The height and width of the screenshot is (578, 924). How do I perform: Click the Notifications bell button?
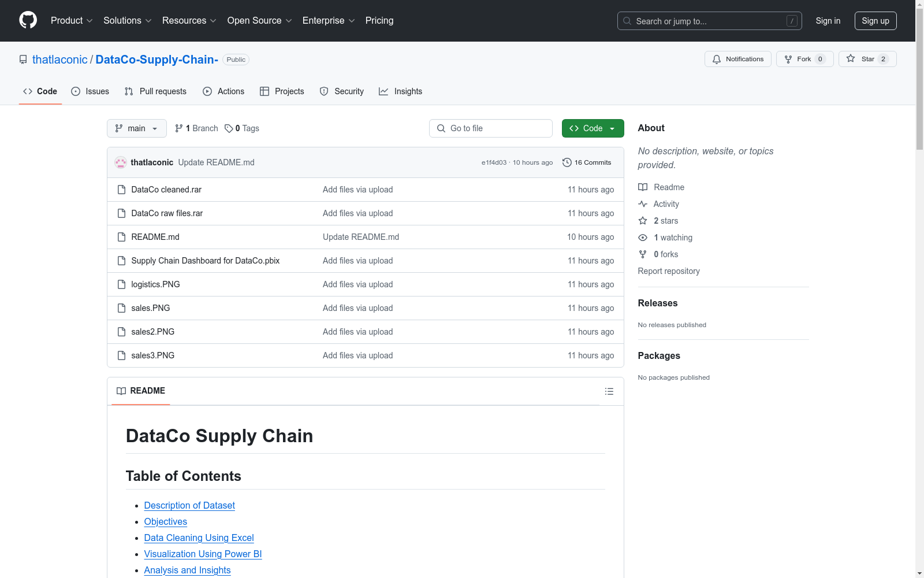tap(737, 59)
